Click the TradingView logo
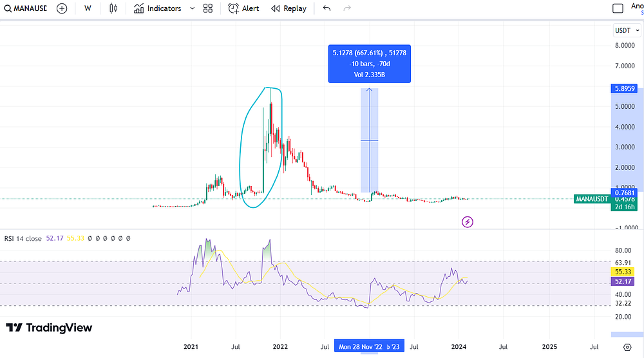 (49, 328)
